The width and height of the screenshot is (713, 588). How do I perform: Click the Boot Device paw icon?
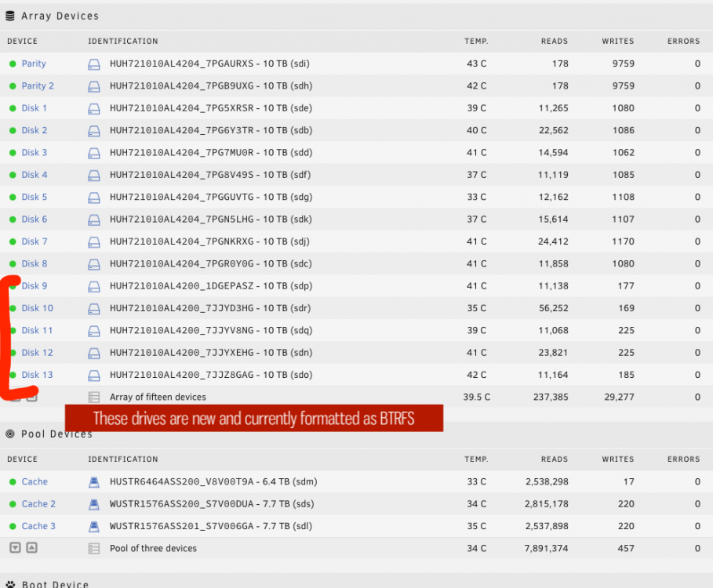pyautogui.click(x=10, y=584)
